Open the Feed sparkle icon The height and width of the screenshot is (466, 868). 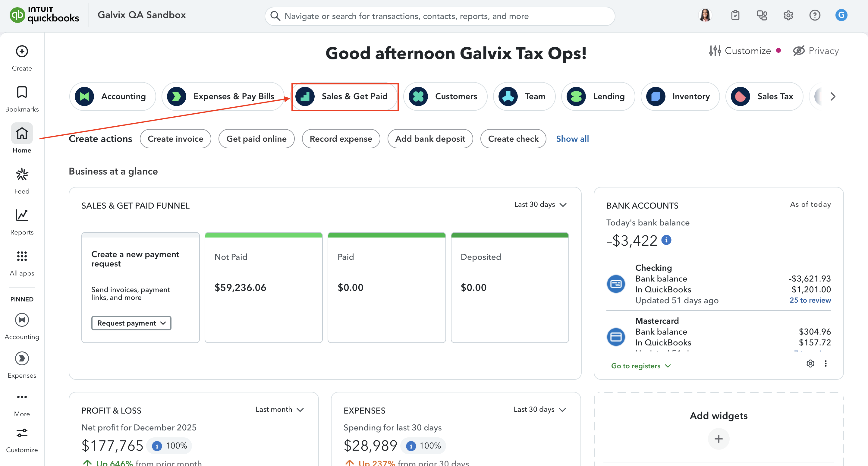(x=22, y=175)
